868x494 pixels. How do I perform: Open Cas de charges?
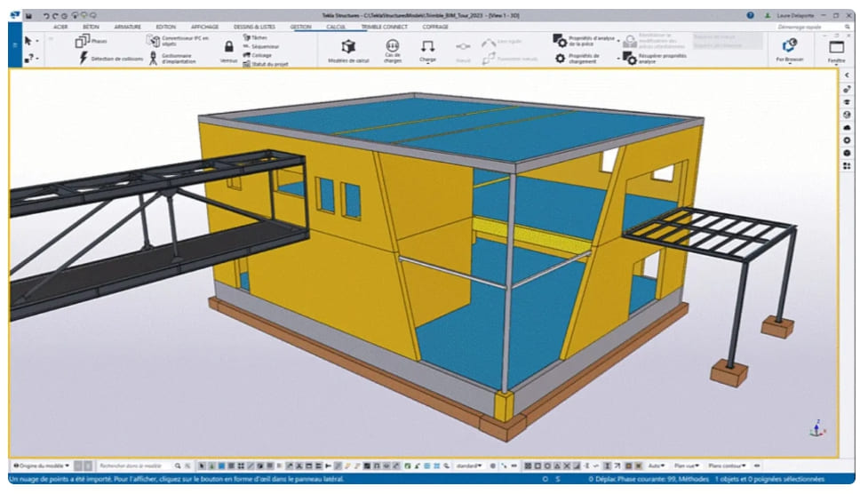pyautogui.click(x=392, y=51)
